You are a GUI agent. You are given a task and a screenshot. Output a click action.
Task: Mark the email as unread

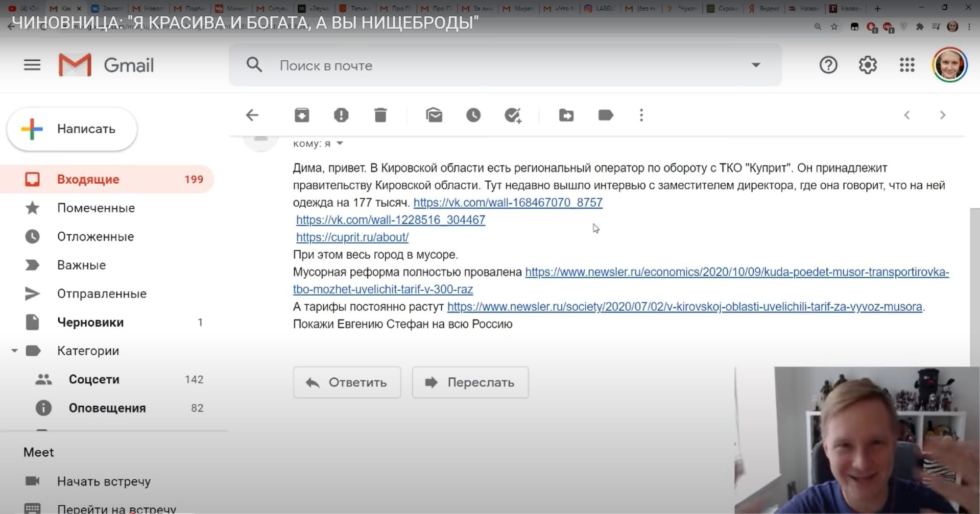coord(434,115)
